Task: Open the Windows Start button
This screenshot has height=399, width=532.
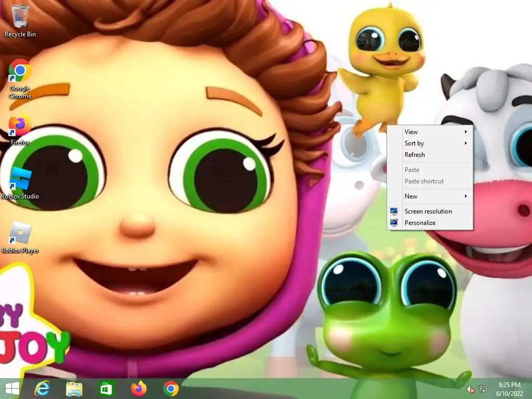Action: pyautogui.click(x=12, y=389)
